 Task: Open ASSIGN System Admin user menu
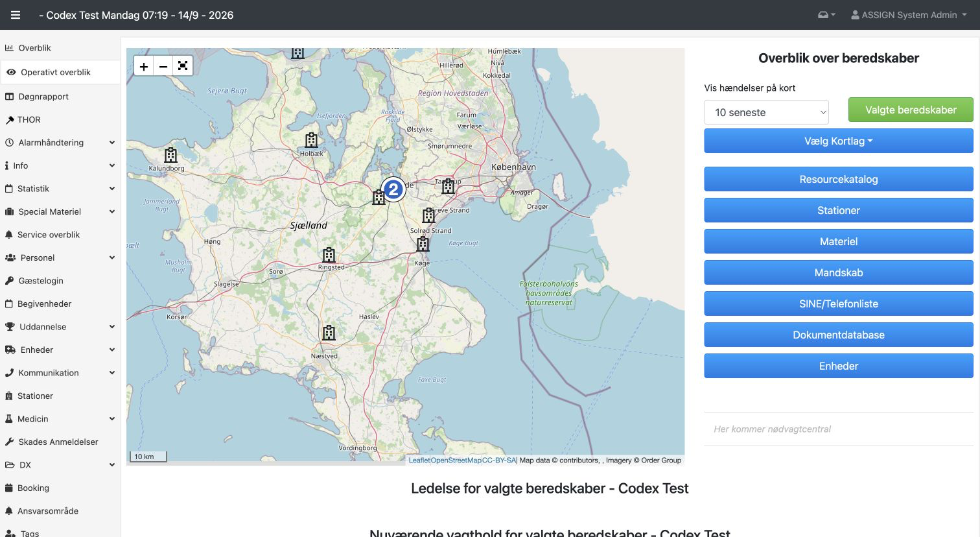pos(909,15)
